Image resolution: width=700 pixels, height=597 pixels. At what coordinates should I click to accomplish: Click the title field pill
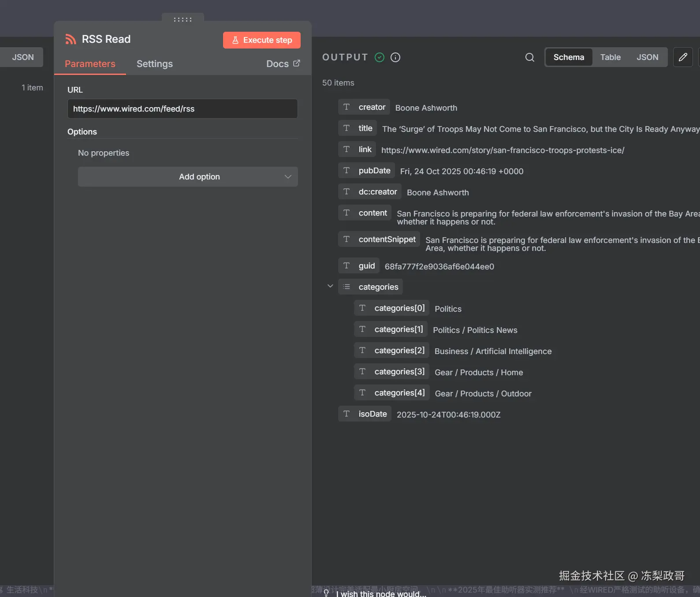click(357, 128)
